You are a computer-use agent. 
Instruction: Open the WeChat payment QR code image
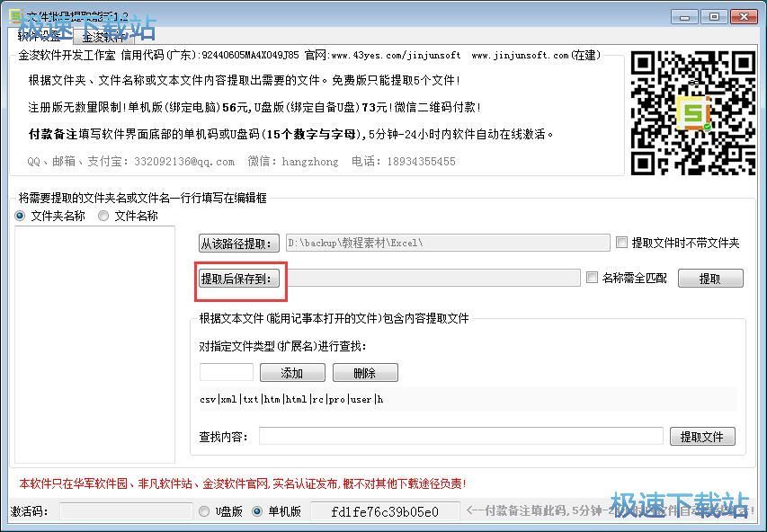(x=692, y=112)
